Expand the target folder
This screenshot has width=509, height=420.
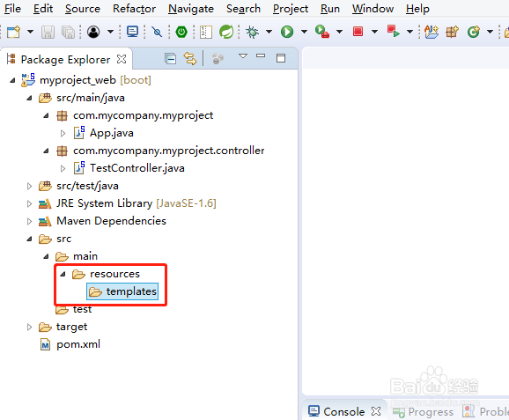[x=29, y=327]
